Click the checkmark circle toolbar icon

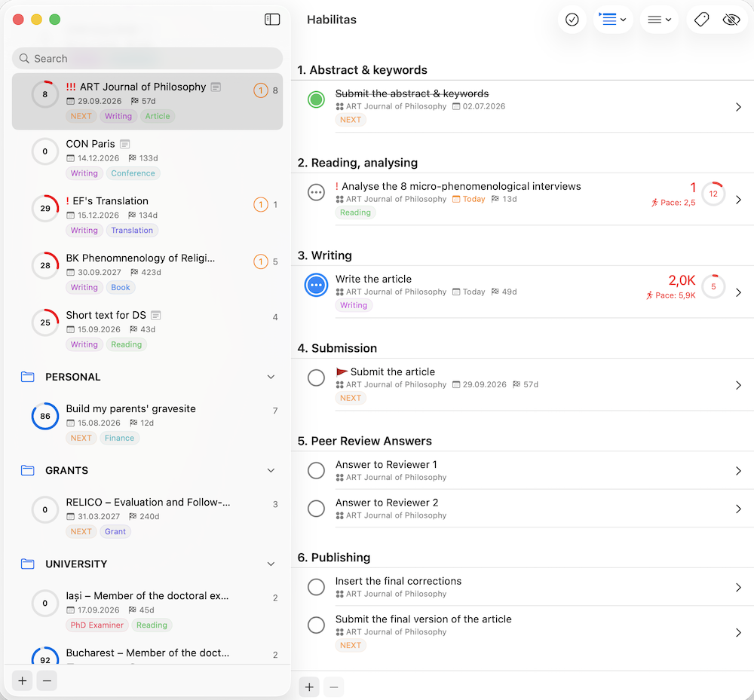pos(572,20)
